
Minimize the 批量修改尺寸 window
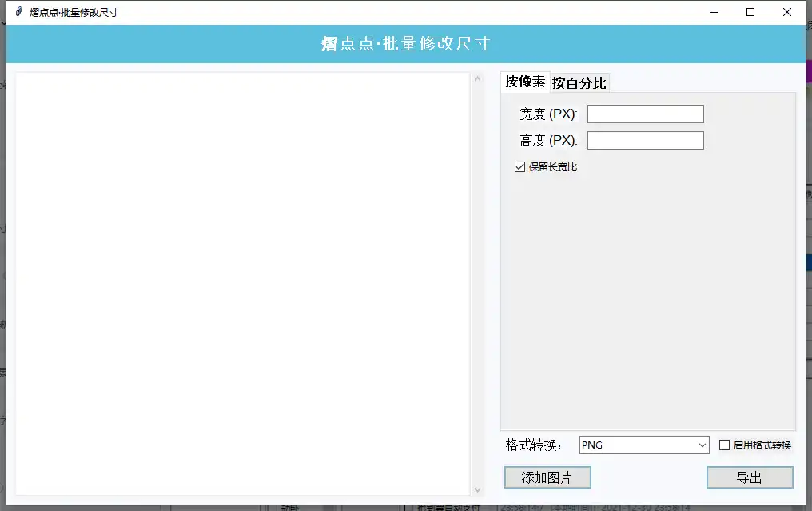[x=714, y=12]
